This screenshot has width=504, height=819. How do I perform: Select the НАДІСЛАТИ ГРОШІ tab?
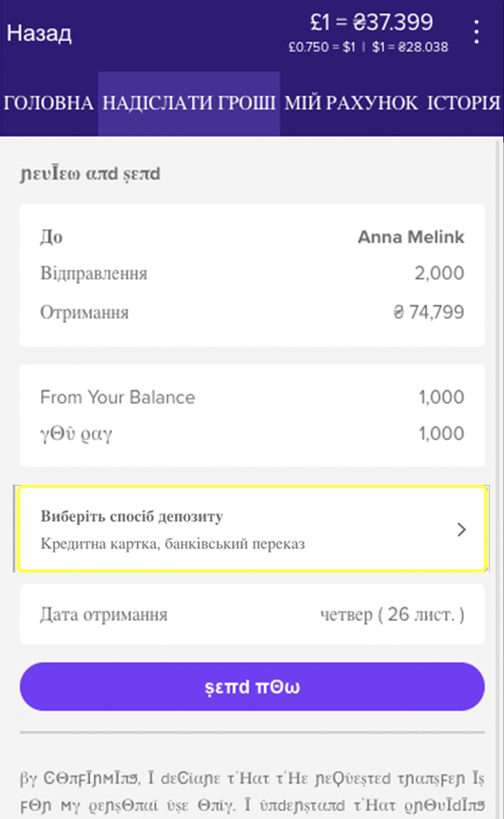189,103
